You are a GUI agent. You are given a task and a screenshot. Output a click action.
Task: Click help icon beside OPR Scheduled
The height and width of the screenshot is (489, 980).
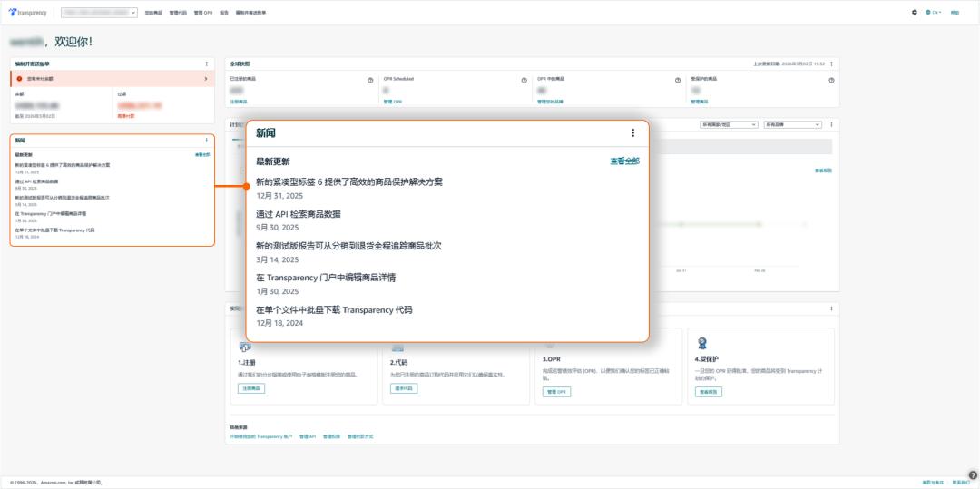click(524, 80)
